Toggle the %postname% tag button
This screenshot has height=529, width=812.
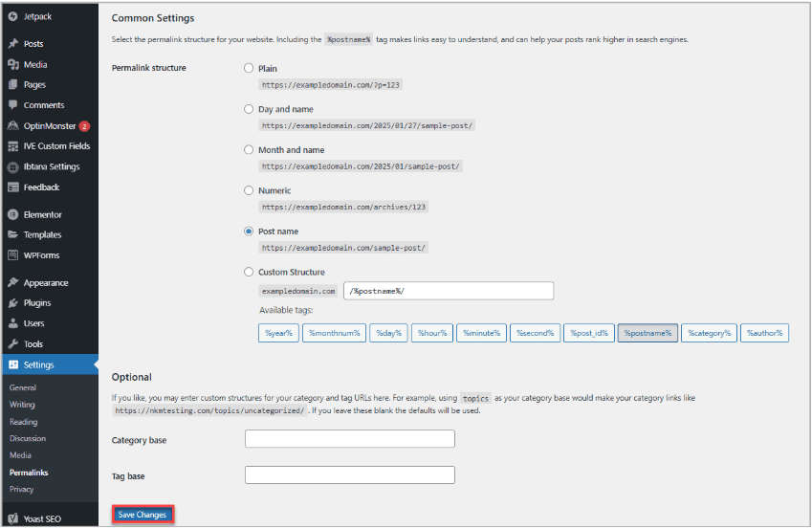pos(647,333)
